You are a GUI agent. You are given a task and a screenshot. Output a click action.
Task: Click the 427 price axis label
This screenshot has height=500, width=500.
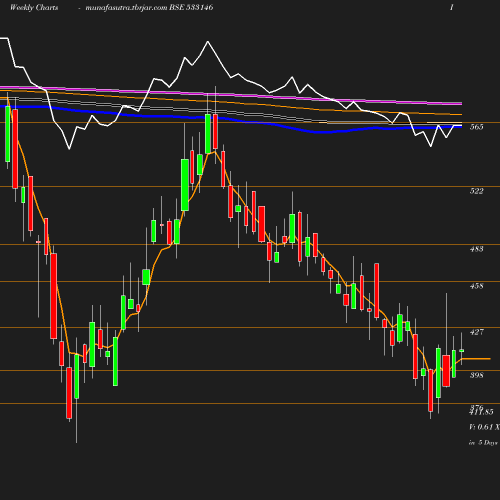pyautogui.click(x=476, y=332)
